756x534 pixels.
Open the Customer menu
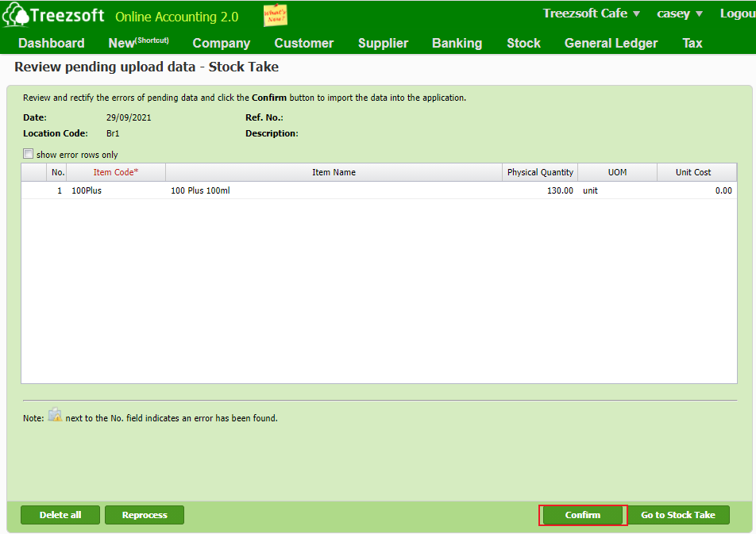tap(304, 43)
